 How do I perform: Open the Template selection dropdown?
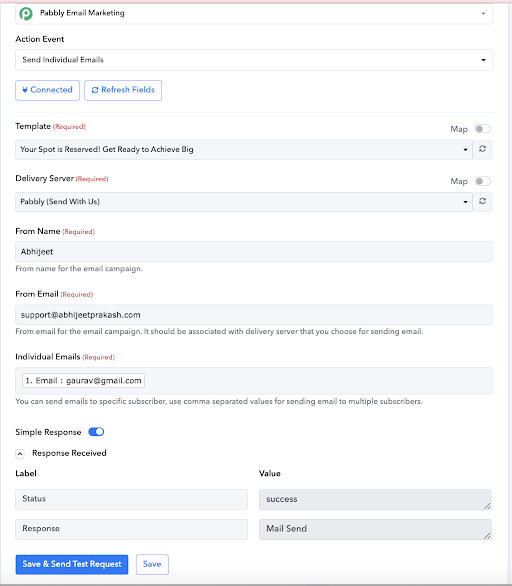(244, 149)
